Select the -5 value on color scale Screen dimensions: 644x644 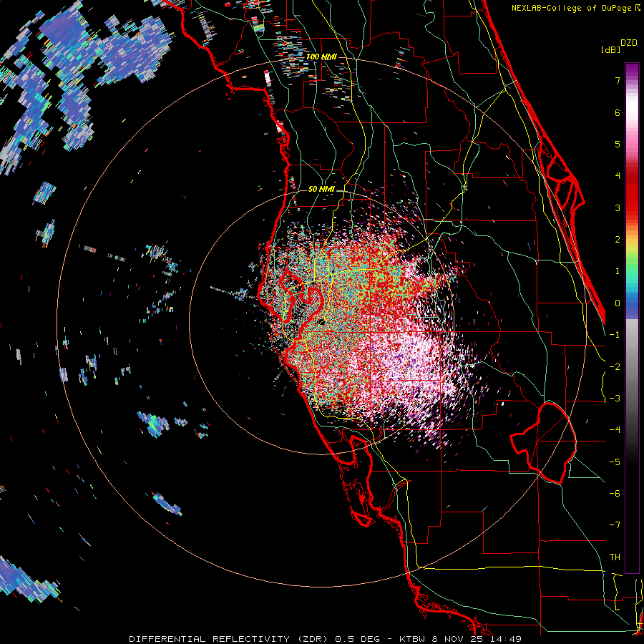[615, 462]
